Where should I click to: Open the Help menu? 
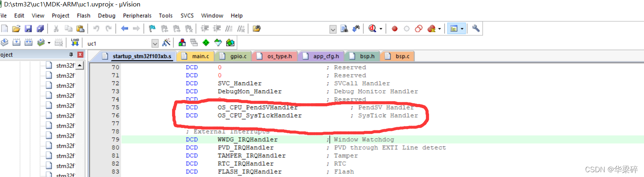pyautogui.click(x=237, y=16)
